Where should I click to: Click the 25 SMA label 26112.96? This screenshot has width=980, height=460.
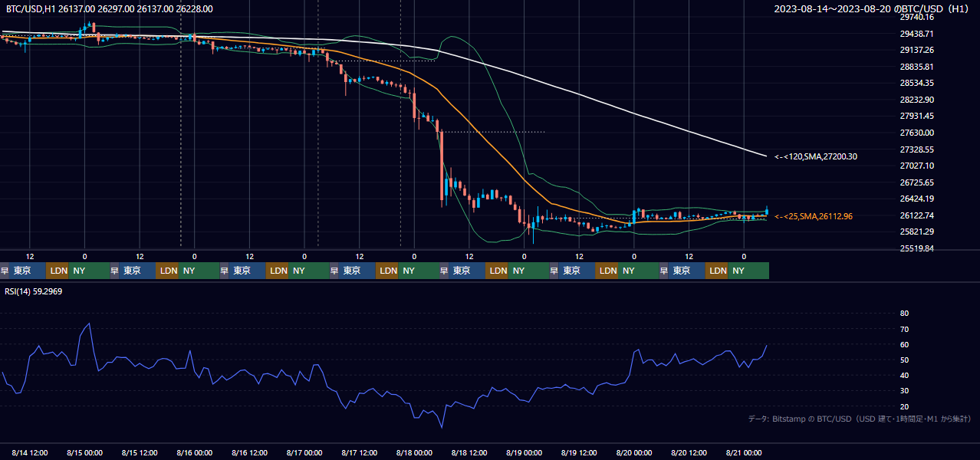[x=814, y=216]
